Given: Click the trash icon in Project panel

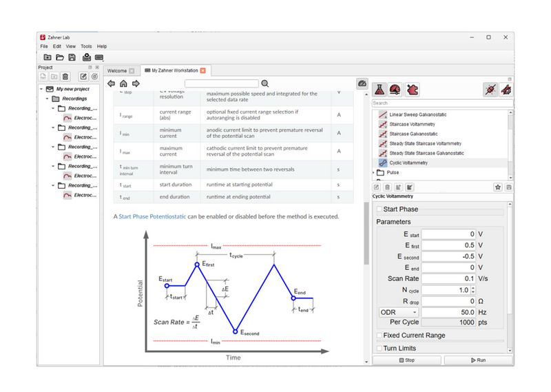Looking at the screenshot, I should (65, 76).
